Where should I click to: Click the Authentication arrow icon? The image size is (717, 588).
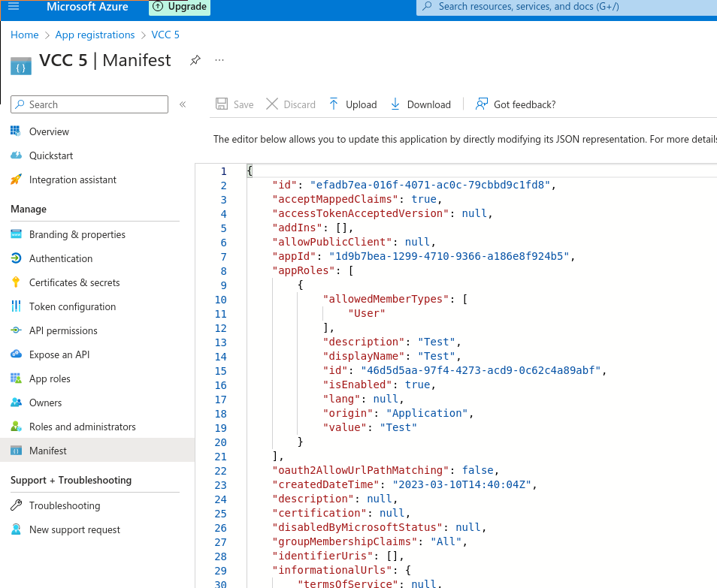click(16, 258)
